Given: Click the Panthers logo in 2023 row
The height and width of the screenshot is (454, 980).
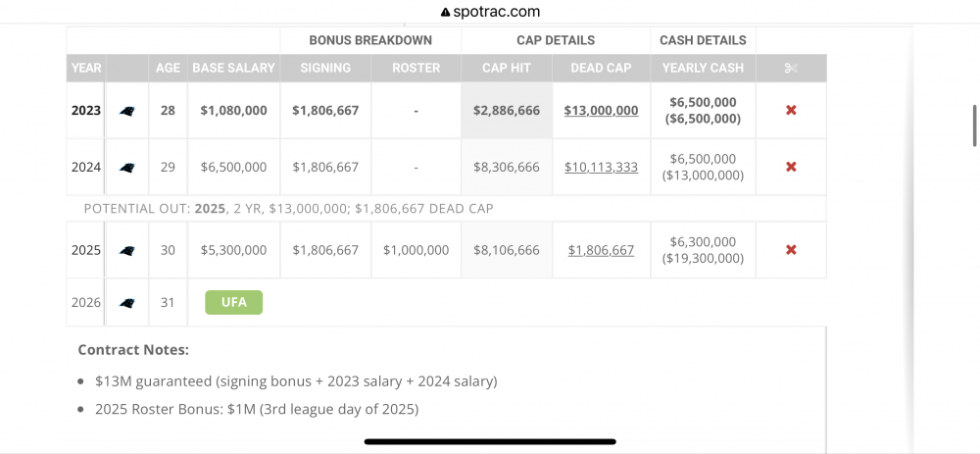Looking at the screenshot, I should click(x=127, y=111).
